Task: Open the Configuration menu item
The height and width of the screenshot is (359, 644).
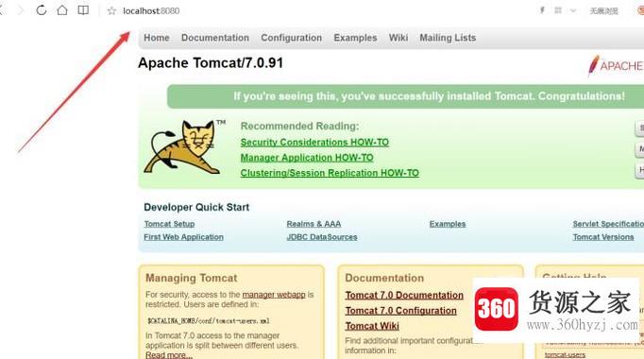Action: [291, 38]
